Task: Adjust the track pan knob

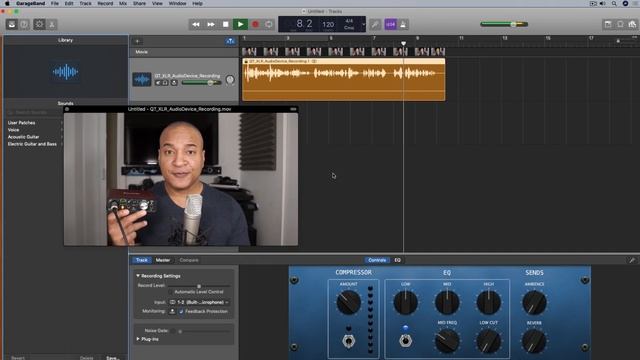Action: (230, 80)
